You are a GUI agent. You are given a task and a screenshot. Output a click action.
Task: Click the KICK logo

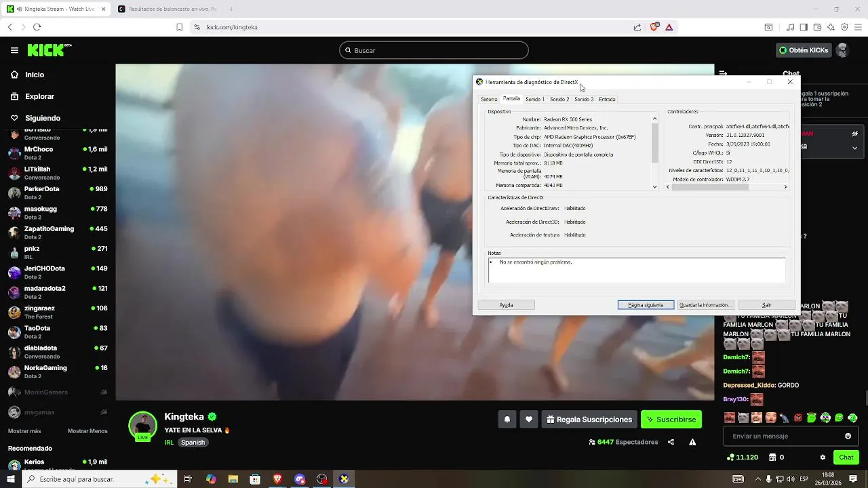(49, 50)
